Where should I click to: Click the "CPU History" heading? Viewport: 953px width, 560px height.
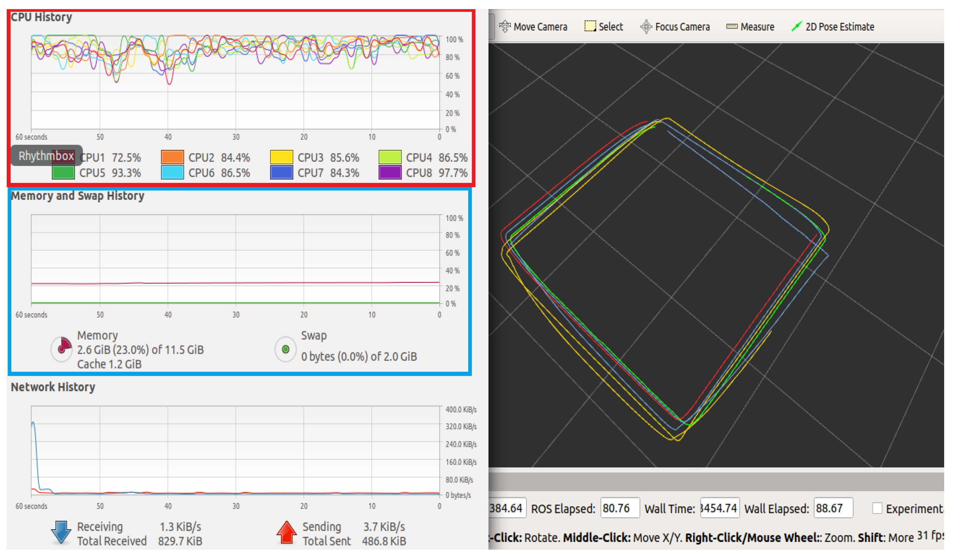point(41,17)
